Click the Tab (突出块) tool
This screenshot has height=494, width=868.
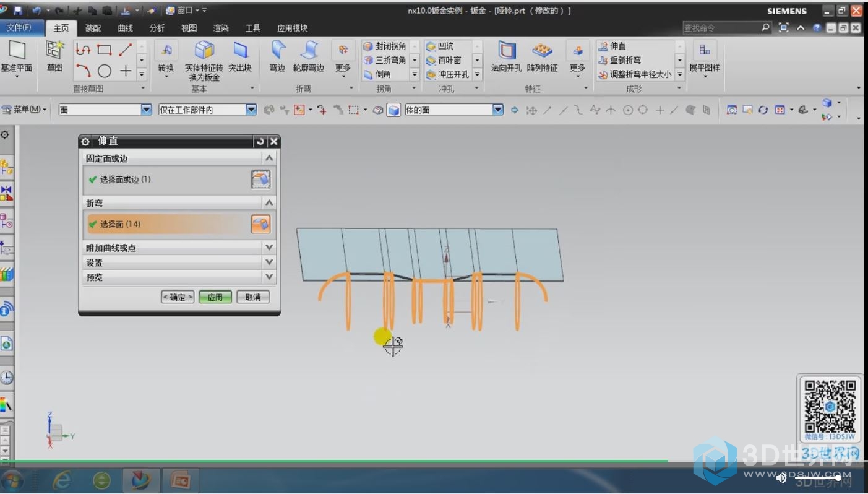(x=240, y=57)
